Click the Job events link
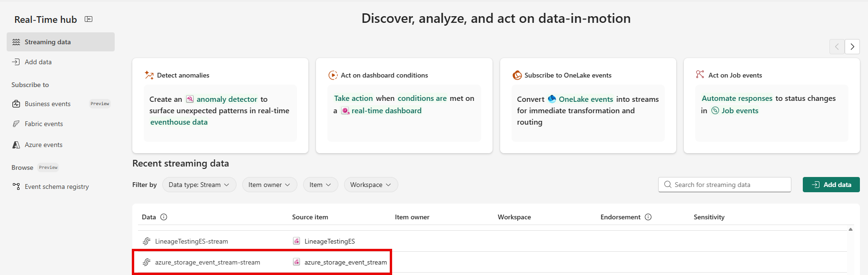Image resolution: width=868 pixels, height=275 pixels. [x=740, y=110]
